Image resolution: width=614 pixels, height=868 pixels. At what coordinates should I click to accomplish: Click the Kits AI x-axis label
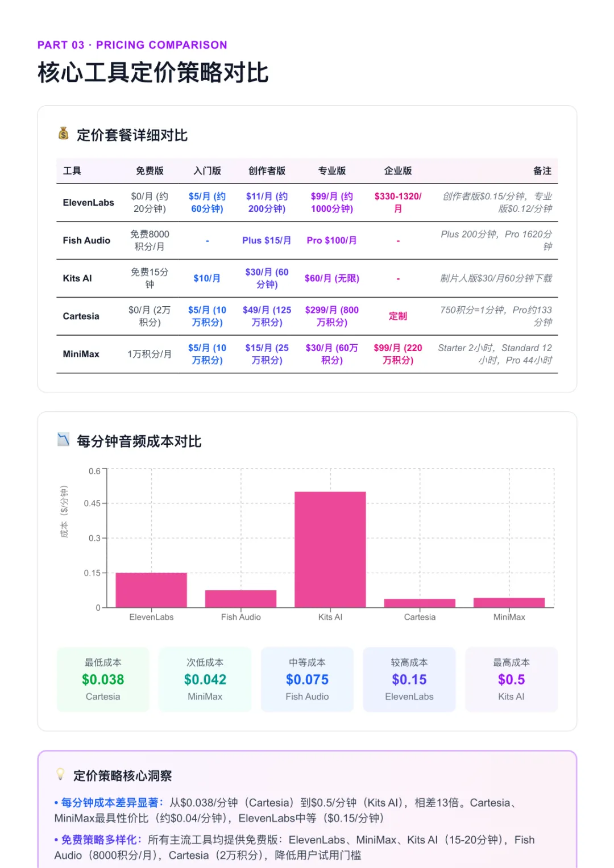pyautogui.click(x=330, y=617)
